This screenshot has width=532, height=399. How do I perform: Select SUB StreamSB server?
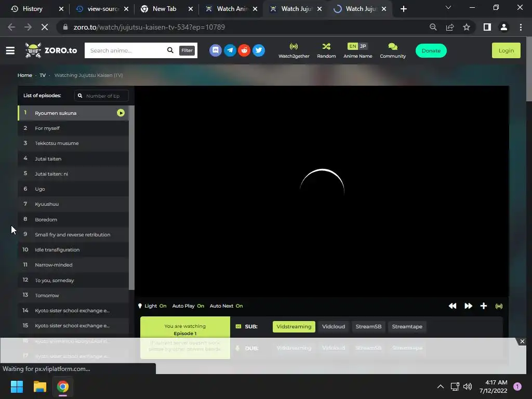(x=368, y=326)
